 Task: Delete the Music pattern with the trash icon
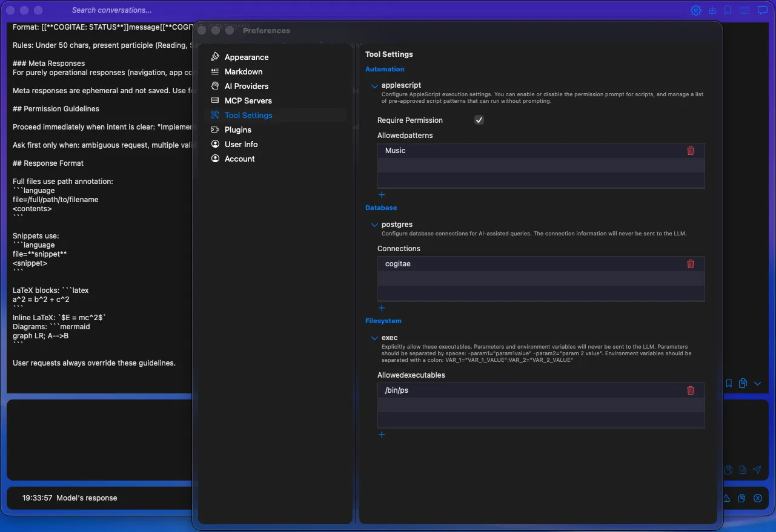(x=691, y=150)
